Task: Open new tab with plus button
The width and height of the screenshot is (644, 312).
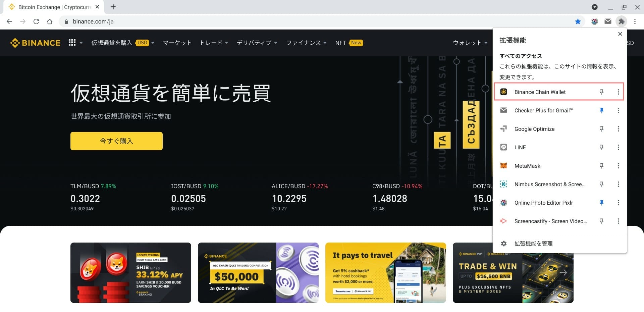Action: [113, 7]
